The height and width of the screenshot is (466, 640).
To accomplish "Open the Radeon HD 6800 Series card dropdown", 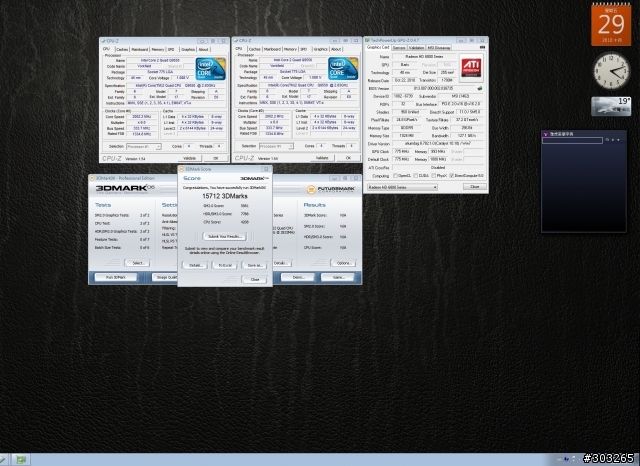I will [x=402, y=187].
